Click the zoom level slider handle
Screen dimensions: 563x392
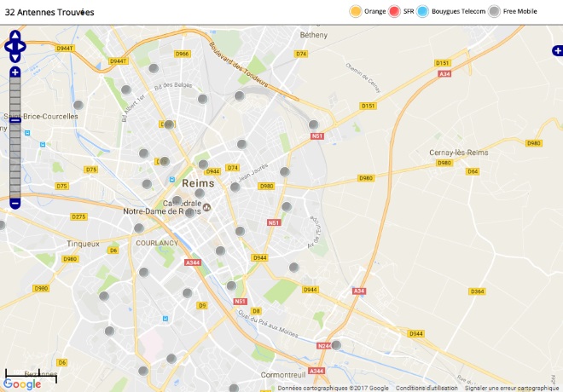[15, 120]
